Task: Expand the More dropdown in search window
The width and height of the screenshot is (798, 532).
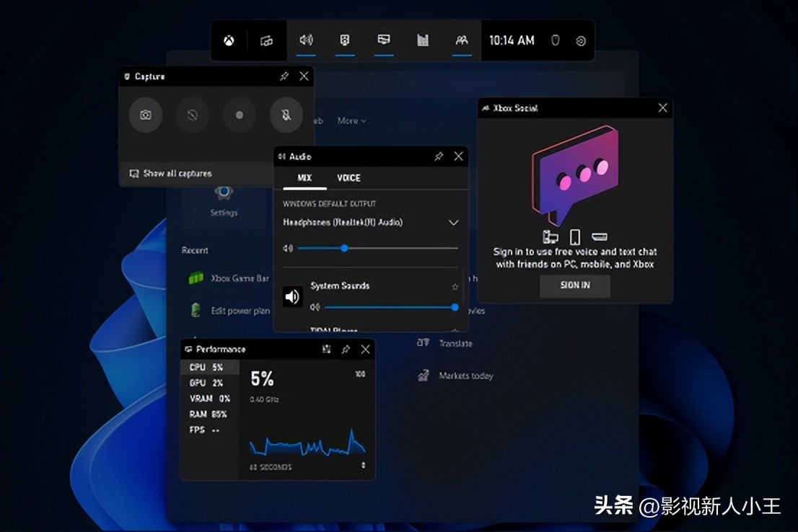Action: (351, 121)
